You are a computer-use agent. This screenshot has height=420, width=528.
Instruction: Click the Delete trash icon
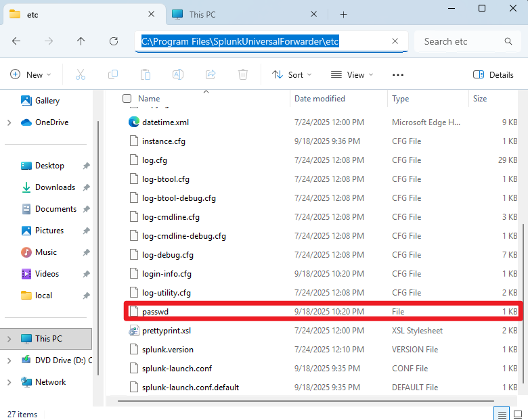[243, 75]
